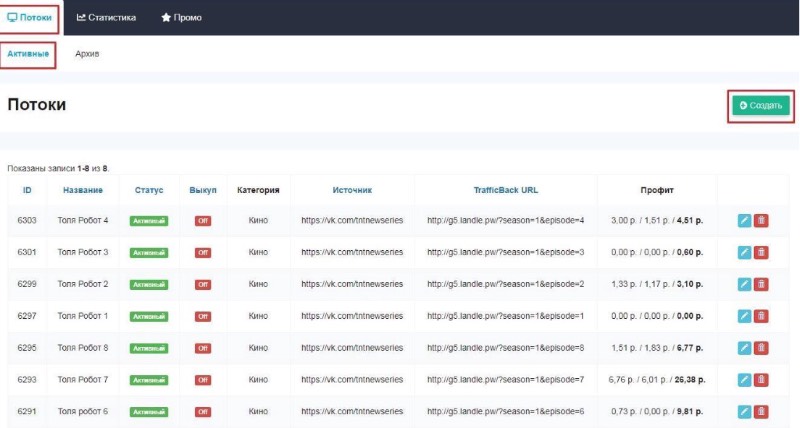Delete stream Толя Робот 2 with trash icon

tap(761, 284)
